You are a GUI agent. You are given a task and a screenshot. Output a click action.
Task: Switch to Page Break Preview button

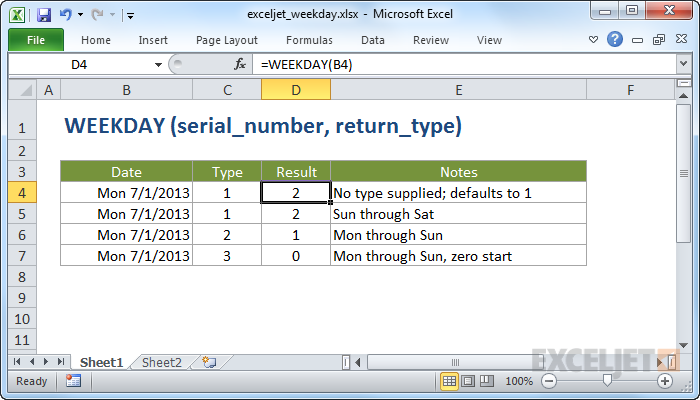(487, 381)
